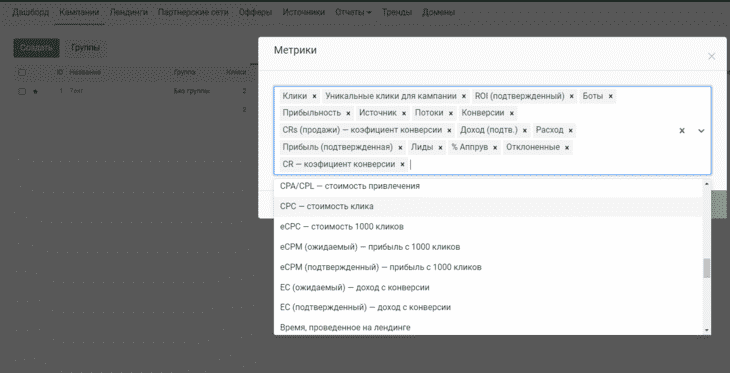The image size is (730, 373).
Task: Open the 7сиг campaign name
Action: [75, 91]
